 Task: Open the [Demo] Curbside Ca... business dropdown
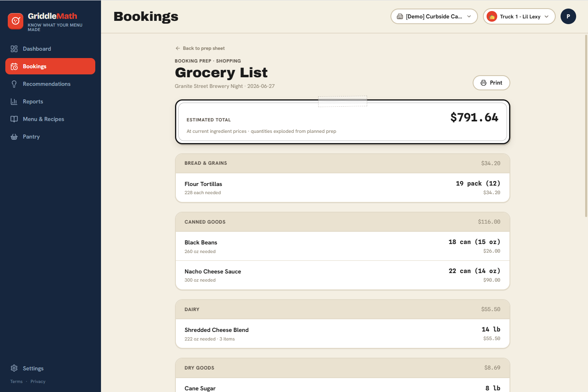(434, 16)
